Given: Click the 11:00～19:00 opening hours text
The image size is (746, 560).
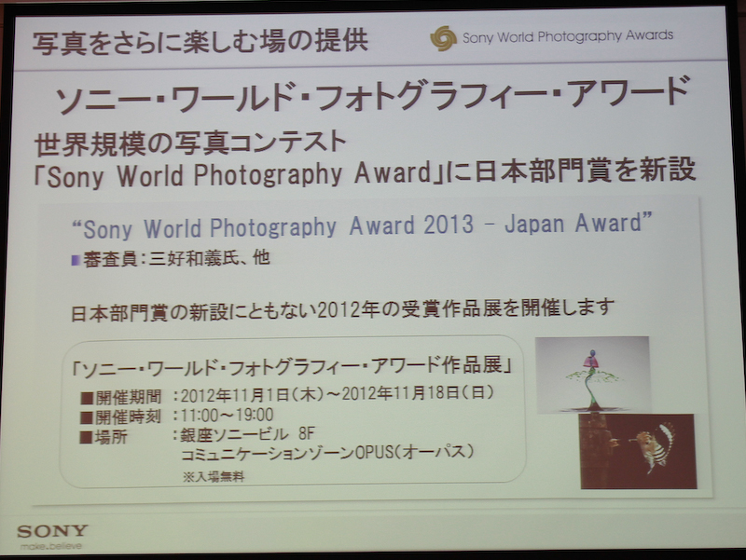Looking at the screenshot, I should (x=224, y=416).
